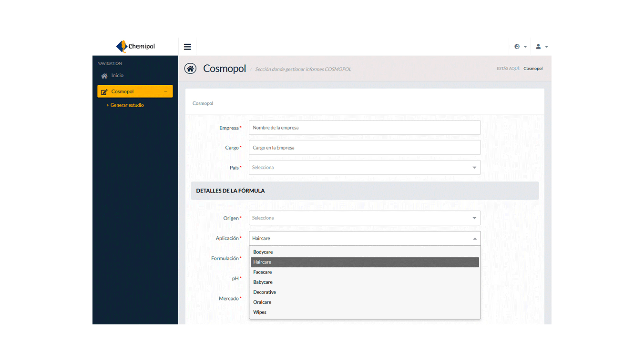Viewport: 644px width, 362px height.
Task: Go to Inicio in the navigation menu
Action: pos(117,75)
